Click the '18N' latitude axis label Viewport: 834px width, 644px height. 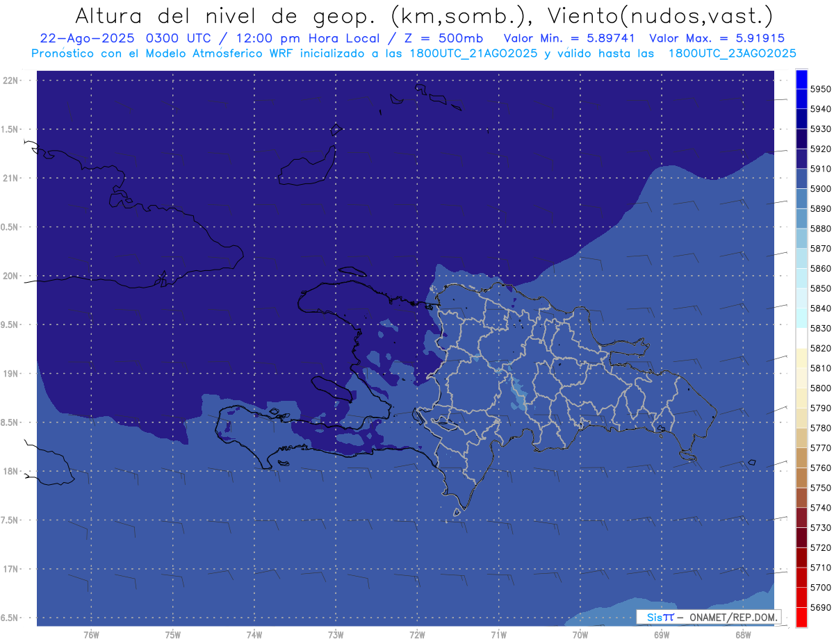coord(11,472)
